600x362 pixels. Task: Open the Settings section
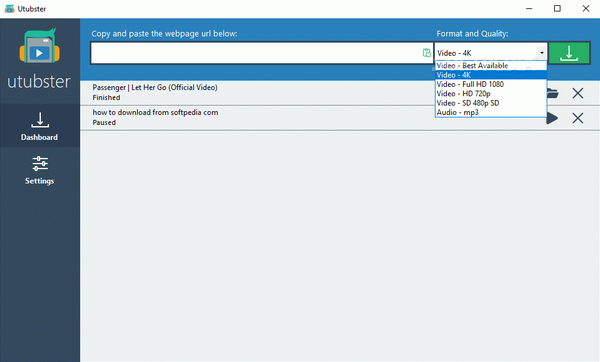pyautogui.click(x=39, y=170)
